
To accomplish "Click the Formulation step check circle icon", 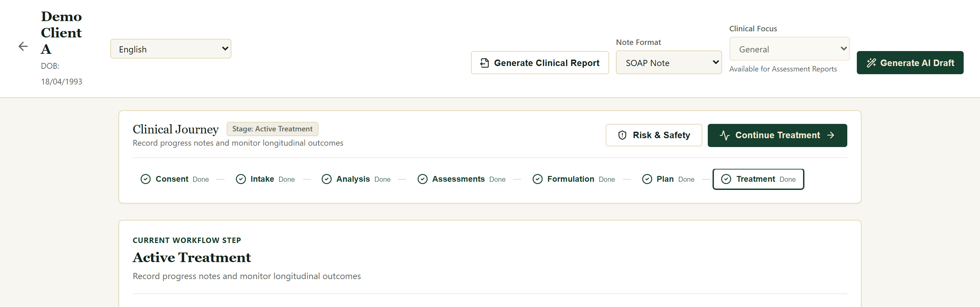I will pos(538,179).
